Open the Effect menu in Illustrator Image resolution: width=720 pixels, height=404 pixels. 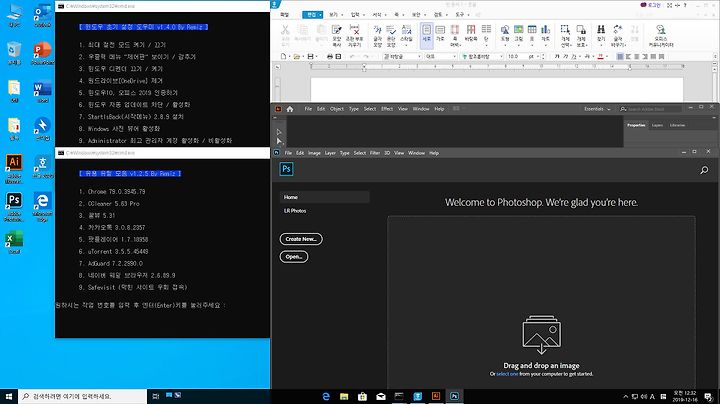[387, 109]
